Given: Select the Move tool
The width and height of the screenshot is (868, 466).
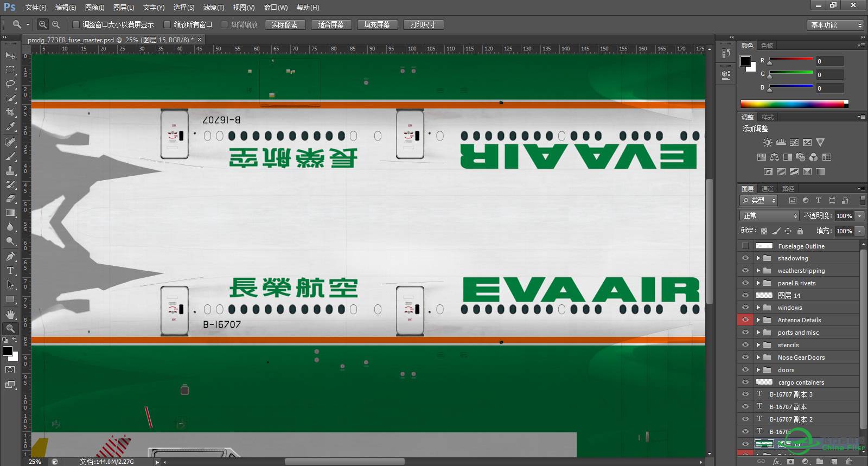Looking at the screenshot, I should [10, 55].
